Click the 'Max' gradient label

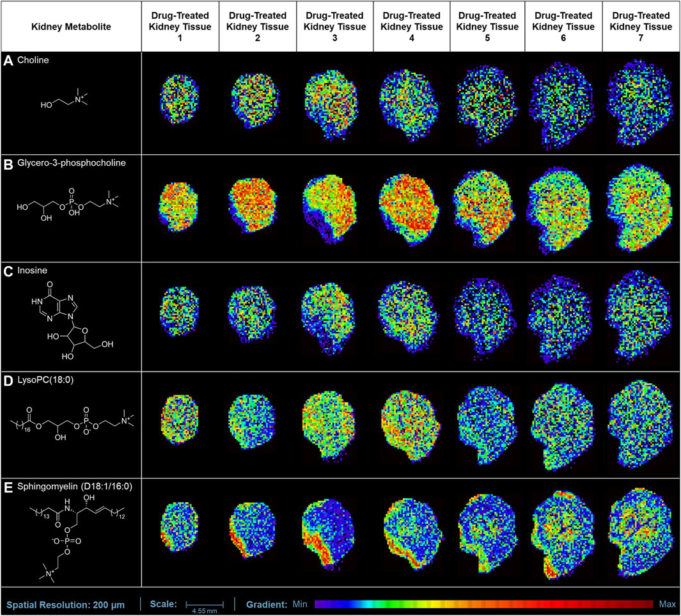(668, 604)
